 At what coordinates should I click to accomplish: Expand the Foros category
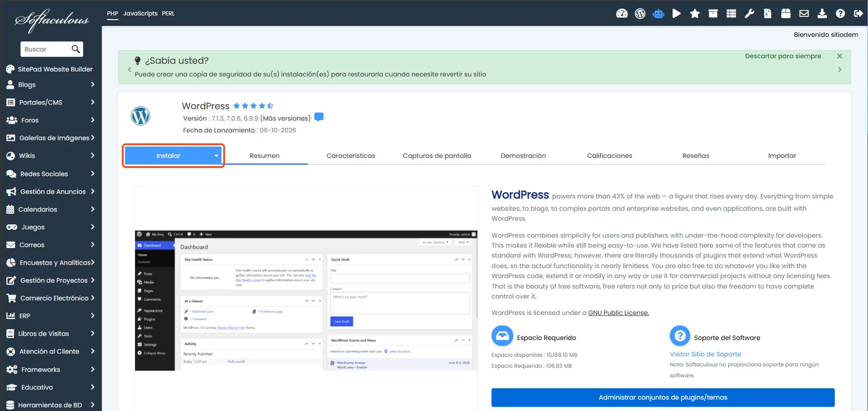click(x=50, y=120)
